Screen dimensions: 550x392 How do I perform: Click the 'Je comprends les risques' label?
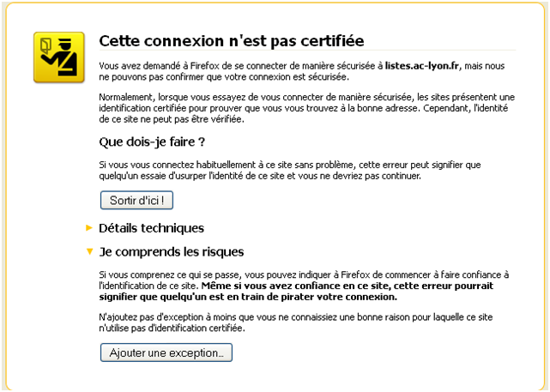tap(171, 252)
